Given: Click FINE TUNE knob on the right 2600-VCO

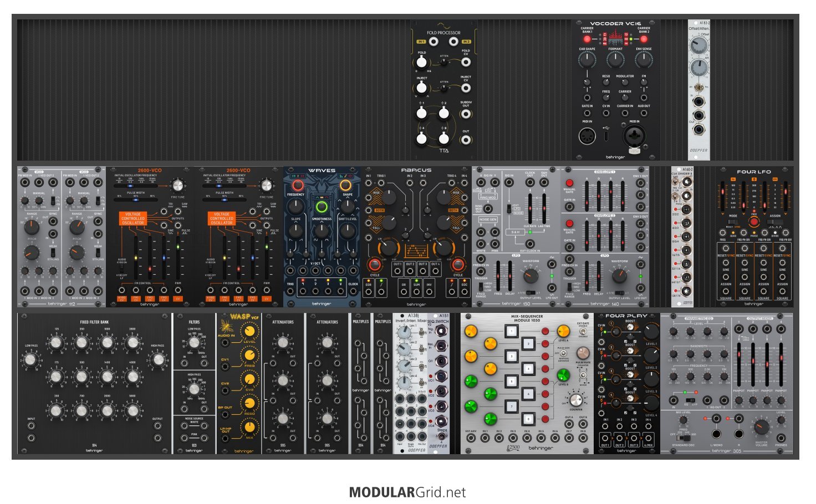Looking at the screenshot, I should (267, 186).
